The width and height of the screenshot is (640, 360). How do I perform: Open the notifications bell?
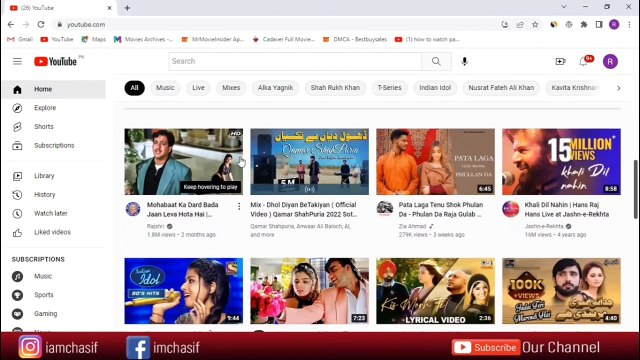[x=584, y=62]
